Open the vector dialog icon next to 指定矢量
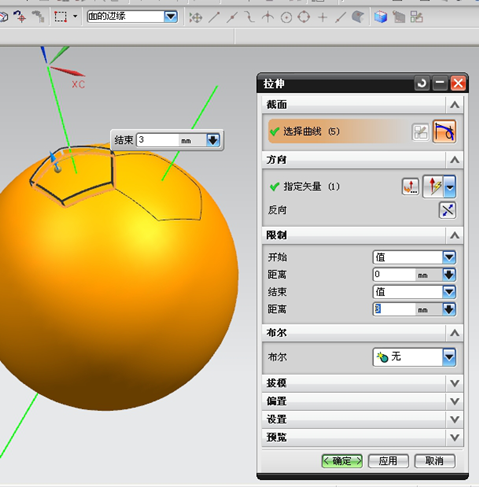This screenshot has width=479, height=487. pyautogui.click(x=410, y=187)
